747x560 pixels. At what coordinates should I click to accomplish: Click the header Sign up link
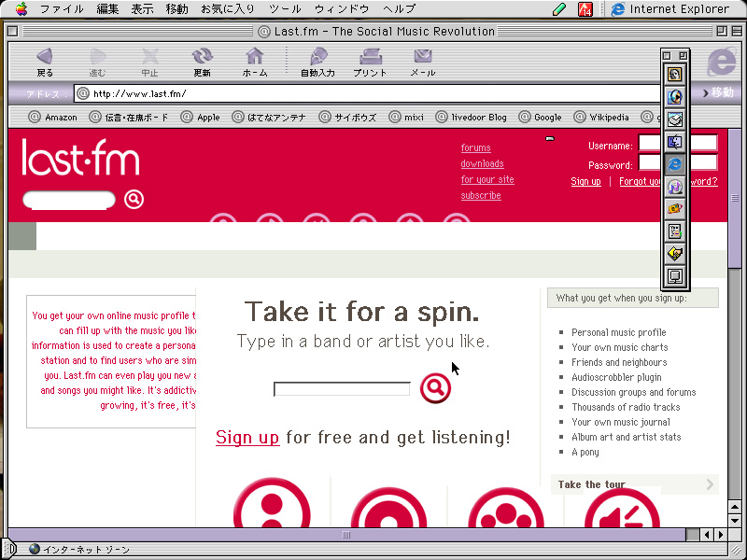point(586,181)
